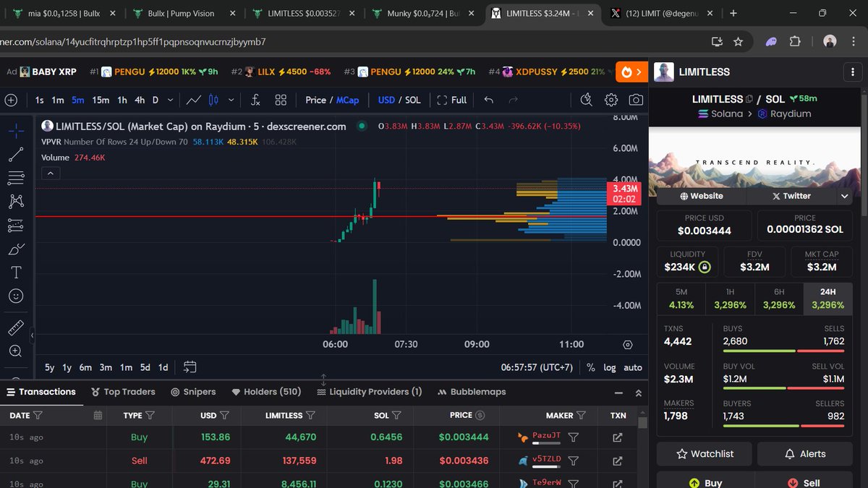Switch chart currency between USD and SOL
Viewport: 868px width, 488px height.
click(x=399, y=100)
